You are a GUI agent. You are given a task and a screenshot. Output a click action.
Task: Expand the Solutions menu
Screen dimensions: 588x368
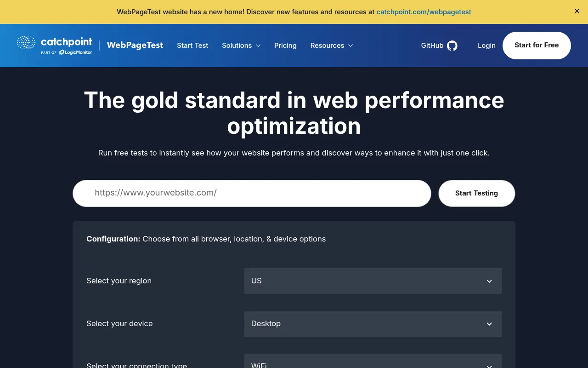point(241,46)
